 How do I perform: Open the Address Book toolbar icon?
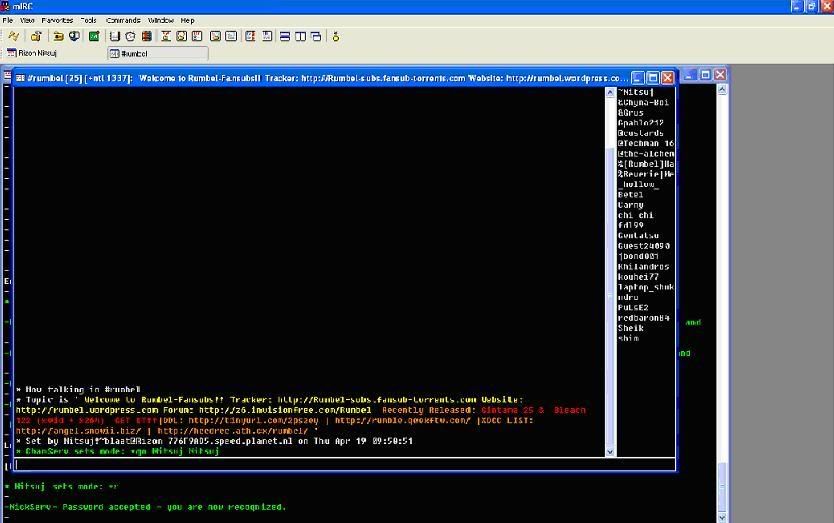114,36
